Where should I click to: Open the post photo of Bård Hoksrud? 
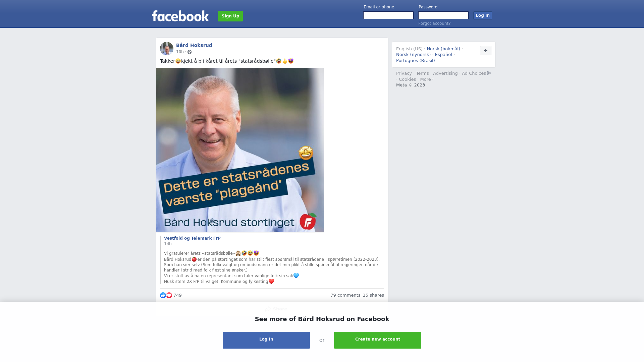pyautogui.click(x=240, y=150)
